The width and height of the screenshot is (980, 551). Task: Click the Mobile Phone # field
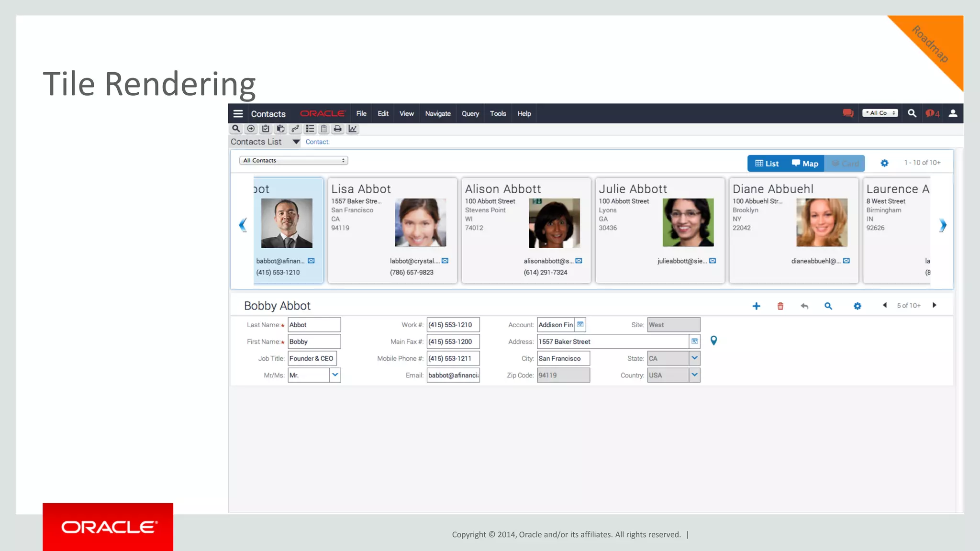coord(453,358)
